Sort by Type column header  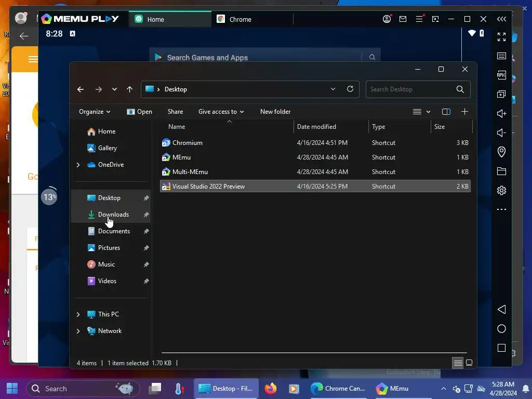point(400,127)
